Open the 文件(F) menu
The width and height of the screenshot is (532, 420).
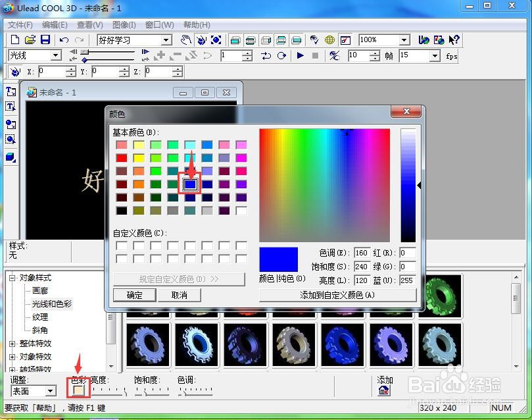(x=20, y=25)
